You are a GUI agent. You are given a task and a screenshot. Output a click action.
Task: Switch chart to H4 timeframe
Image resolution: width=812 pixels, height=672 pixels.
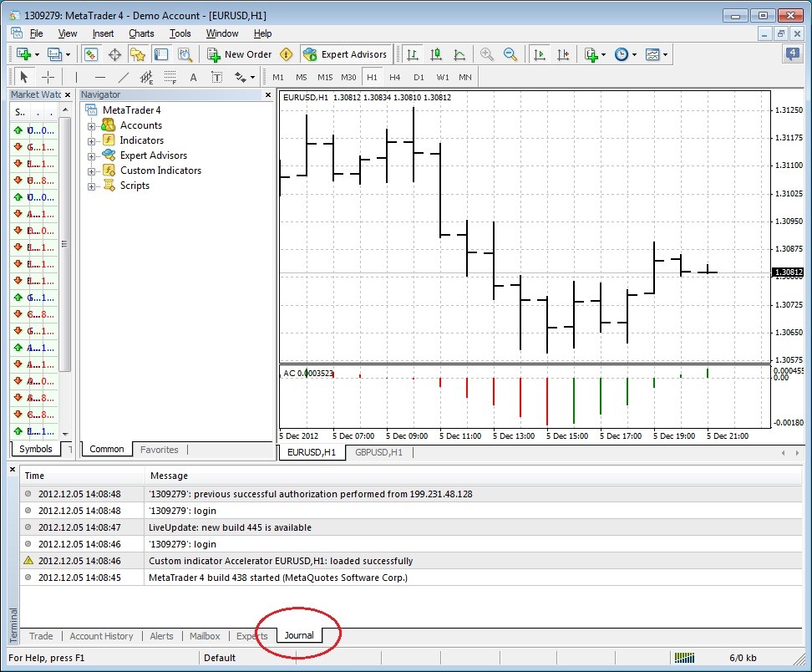point(394,77)
